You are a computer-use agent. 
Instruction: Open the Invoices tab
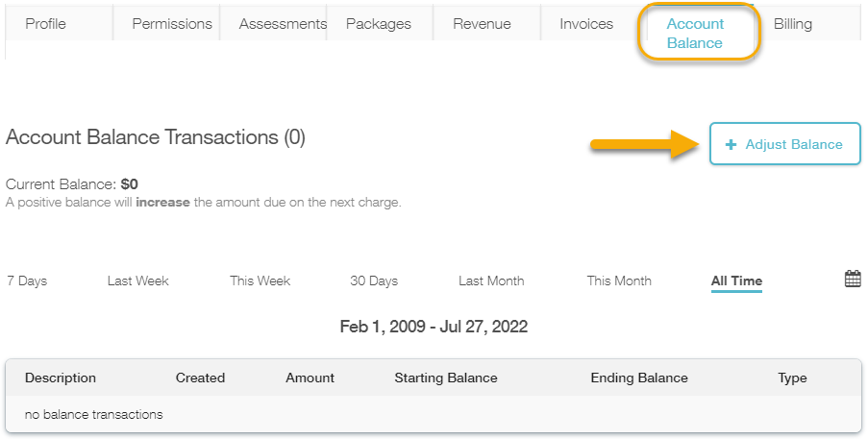pyautogui.click(x=586, y=24)
